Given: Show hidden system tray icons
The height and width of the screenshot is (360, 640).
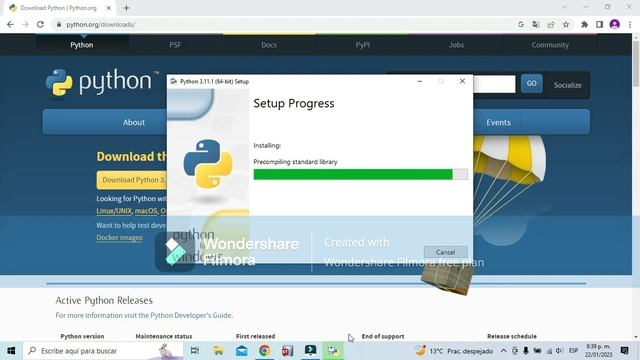Looking at the screenshot, I should [503, 351].
